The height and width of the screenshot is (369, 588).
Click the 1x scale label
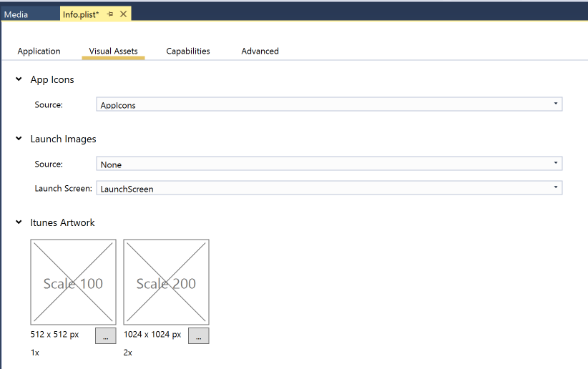[35, 353]
